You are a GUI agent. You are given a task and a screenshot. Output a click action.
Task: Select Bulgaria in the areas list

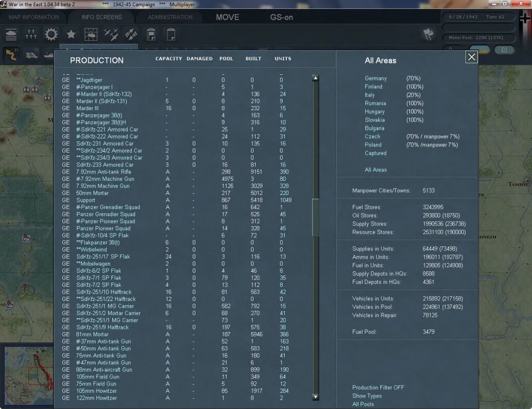tap(374, 128)
